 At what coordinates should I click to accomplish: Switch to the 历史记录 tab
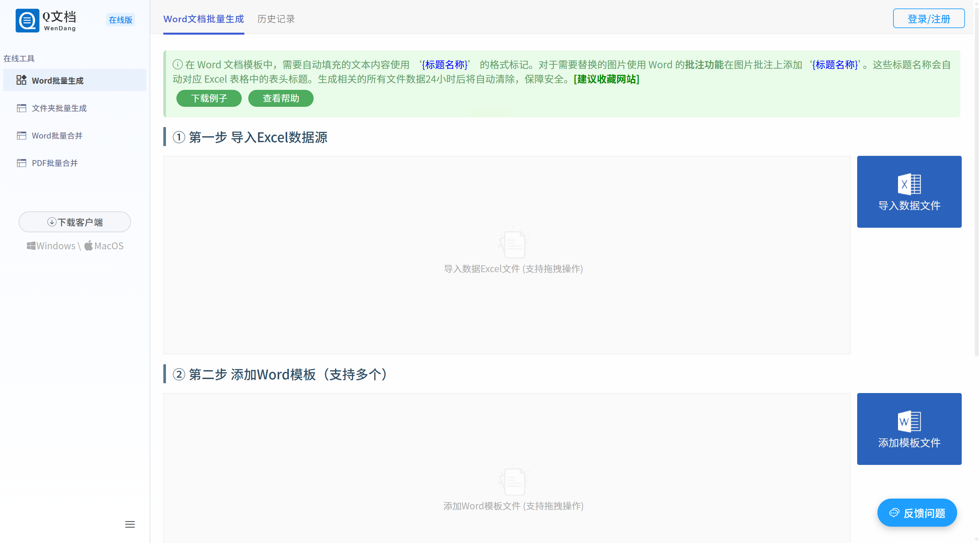[x=276, y=19]
